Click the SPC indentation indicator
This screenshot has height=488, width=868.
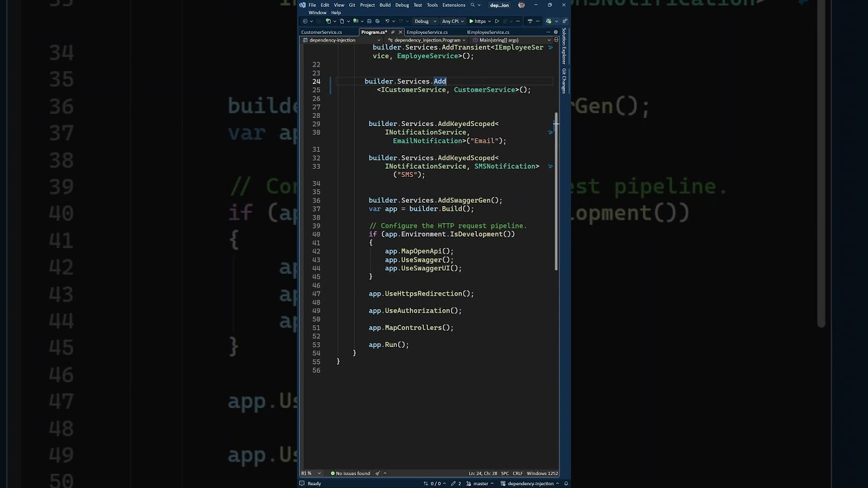[x=505, y=473]
